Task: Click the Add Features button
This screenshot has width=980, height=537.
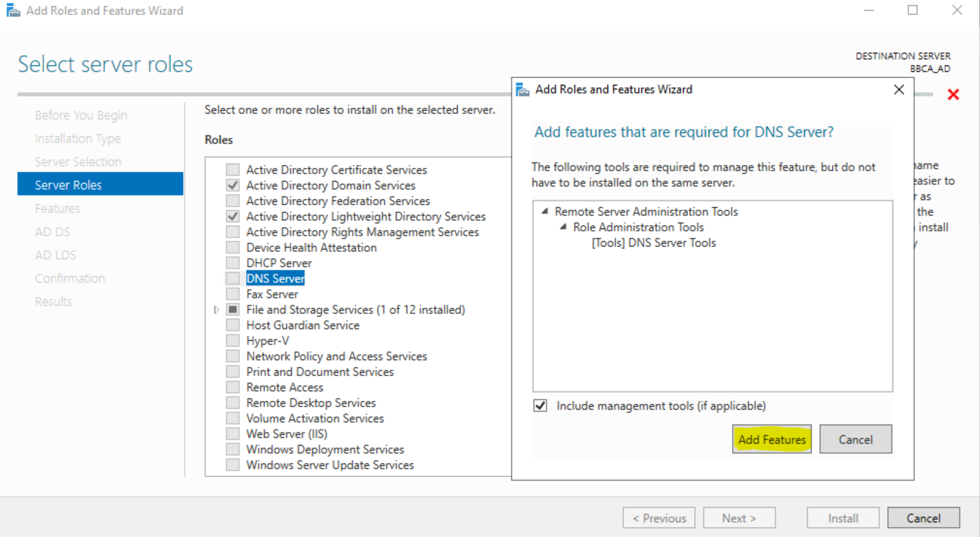Action: pyautogui.click(x=772, y=439)
